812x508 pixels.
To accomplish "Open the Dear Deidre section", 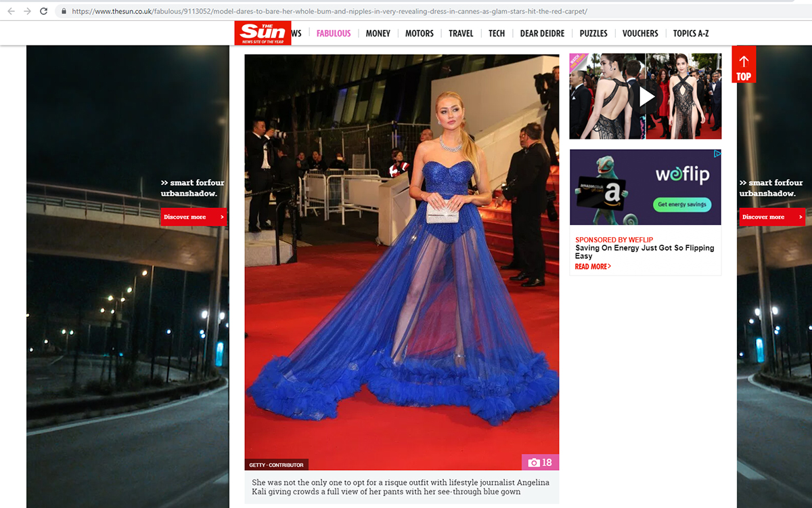I will pos(542,33).
